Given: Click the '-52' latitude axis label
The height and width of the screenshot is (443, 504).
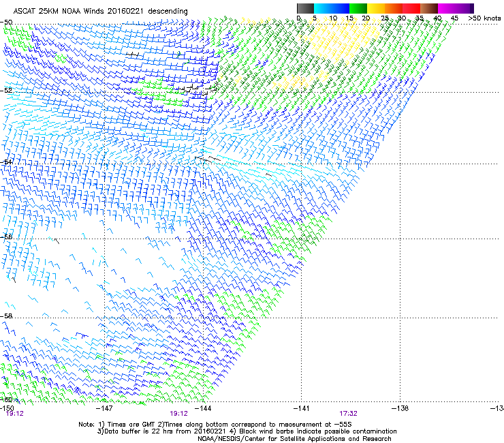Looking at the screenshot, I should [6, 91].
